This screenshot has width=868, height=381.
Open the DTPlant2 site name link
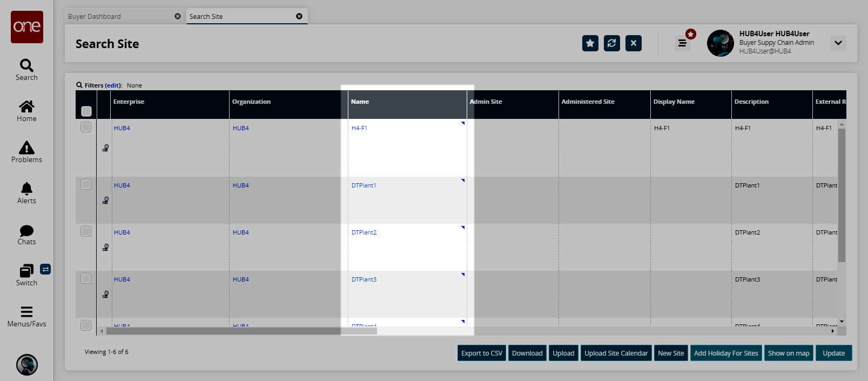click(x=364, y=232)
